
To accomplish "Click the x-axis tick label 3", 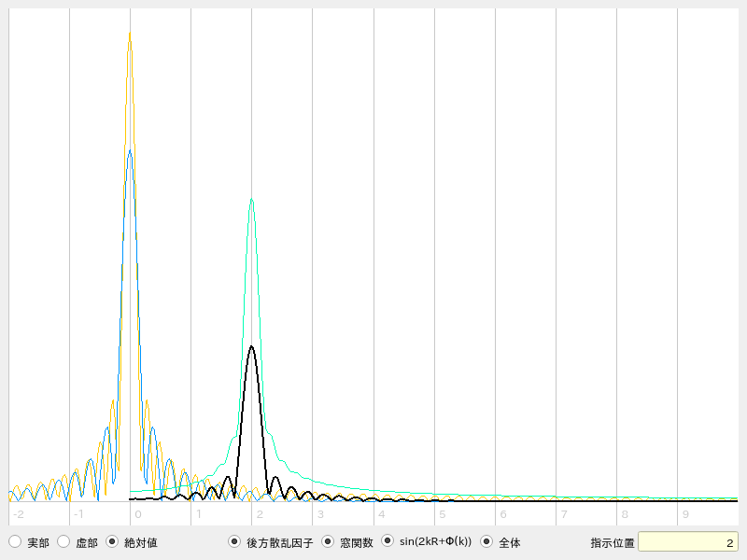I will pos(320,514).
